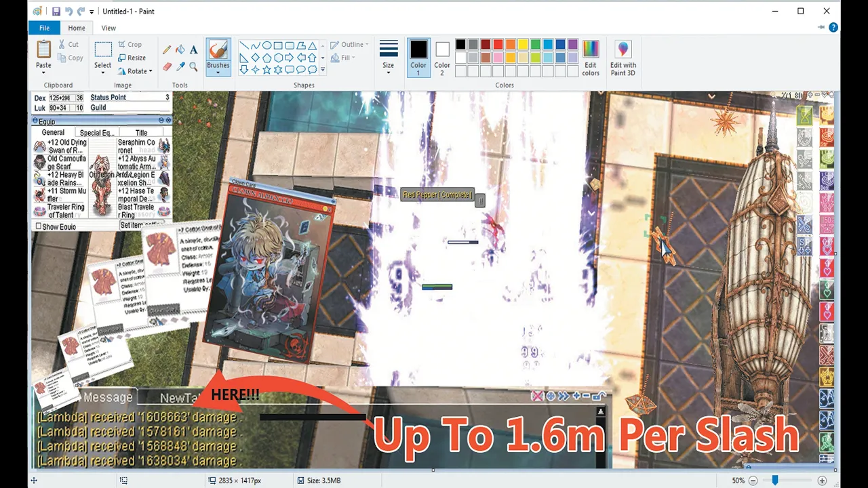The width and height of the screenshot is (868, 488).
Task: Choose the Pentagon shape
Action: (x=267, y=58)
